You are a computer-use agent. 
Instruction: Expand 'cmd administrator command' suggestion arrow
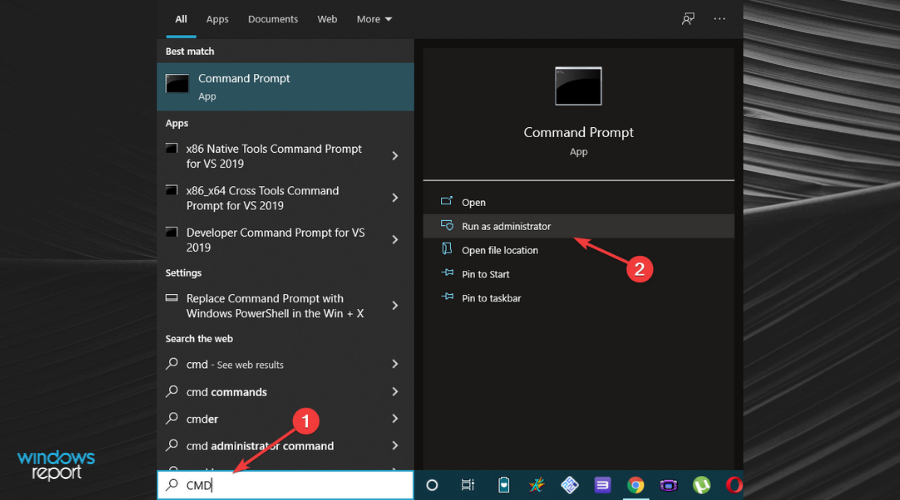[x=395, y=445]
